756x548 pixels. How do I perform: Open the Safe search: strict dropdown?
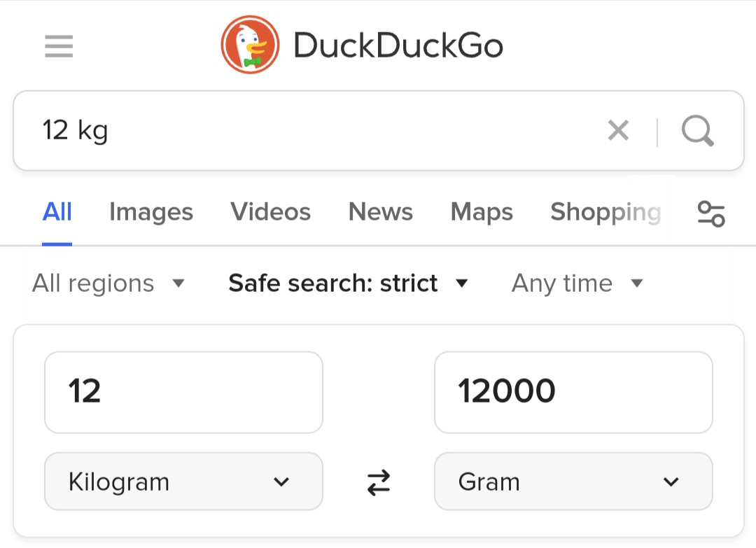[347, 283]
